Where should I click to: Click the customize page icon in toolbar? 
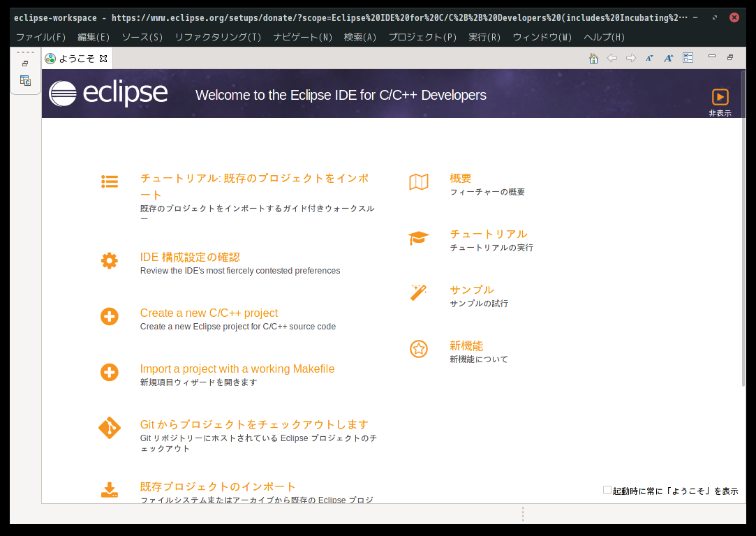click(688, 58)
